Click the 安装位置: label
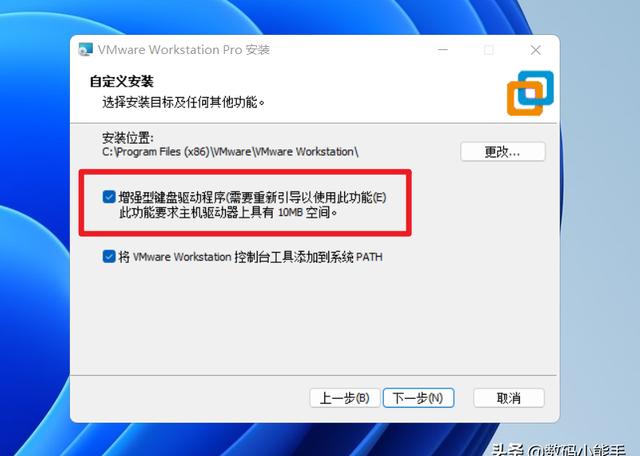The height and width of the screenshot is (456, 640). (128, 138)
